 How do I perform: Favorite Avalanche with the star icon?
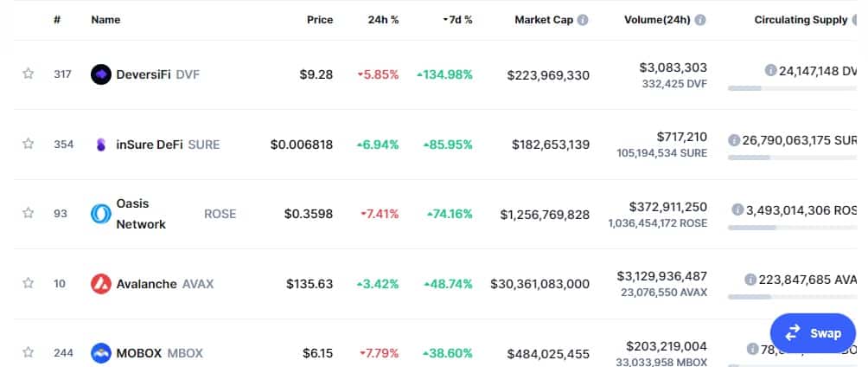[x=28, y=283]
